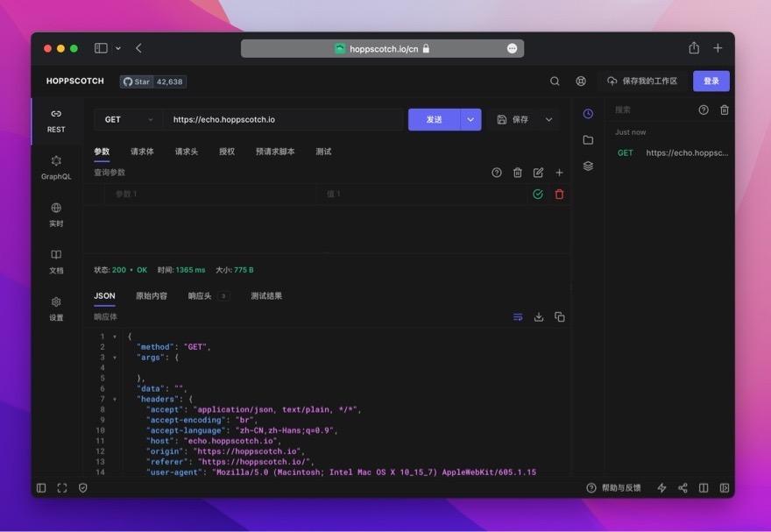Switch to the split-columns layout icon
This screenshot has width=771, height=532.
coord(704,488)
